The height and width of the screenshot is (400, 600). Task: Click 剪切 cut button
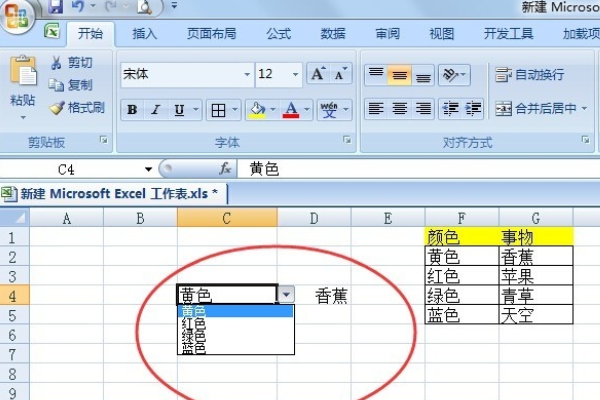click(71, 62)
